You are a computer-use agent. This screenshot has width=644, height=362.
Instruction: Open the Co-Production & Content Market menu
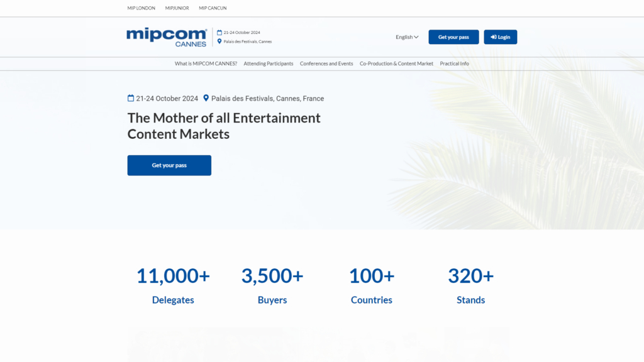pos(396,63)
